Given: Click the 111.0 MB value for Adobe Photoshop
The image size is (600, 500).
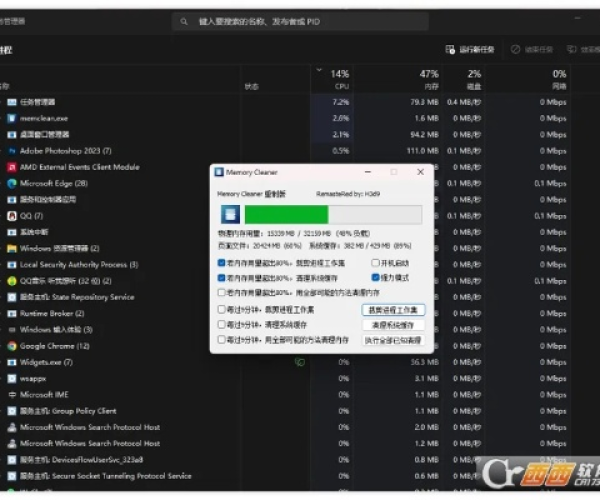Looking at the screenshot, I should click(x=422, y=151).
